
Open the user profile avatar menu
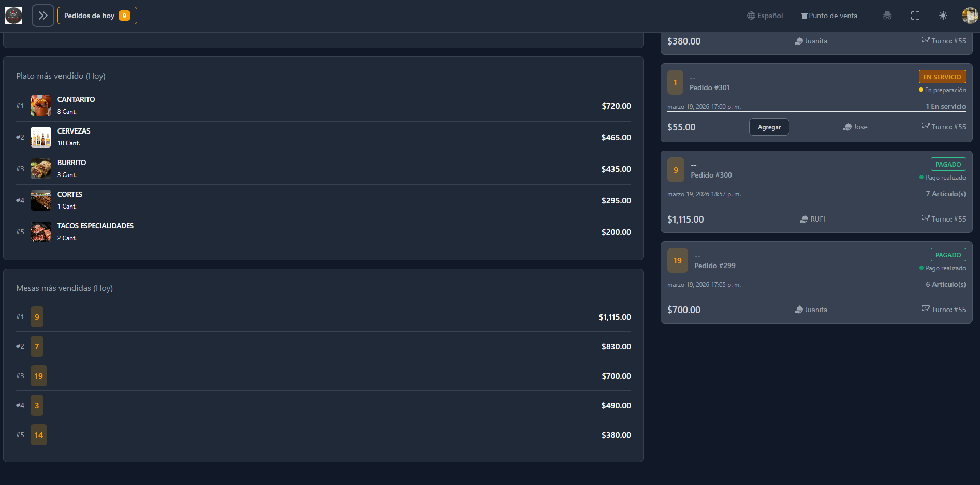coord(969,16)
